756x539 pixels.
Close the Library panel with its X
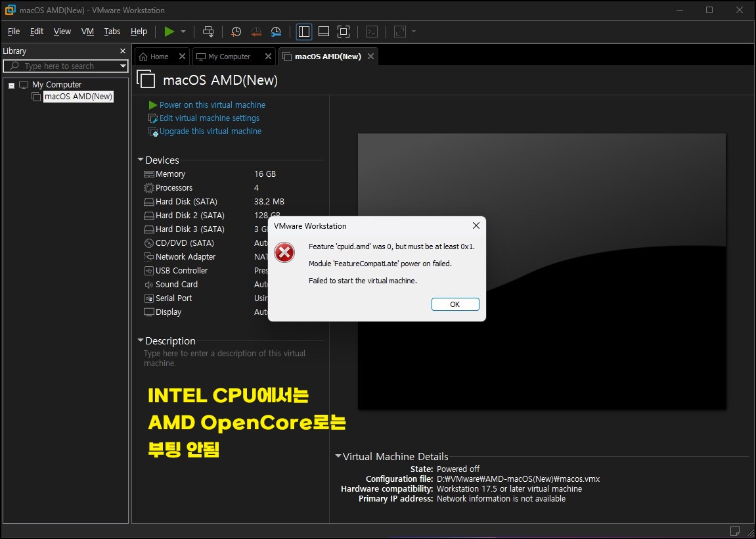click(x=122, y=51)
